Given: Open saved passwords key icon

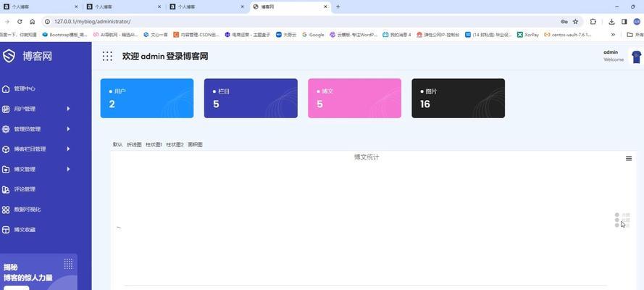Looking at the screenshot, I should pyautogui.click(x=564, y=21).
